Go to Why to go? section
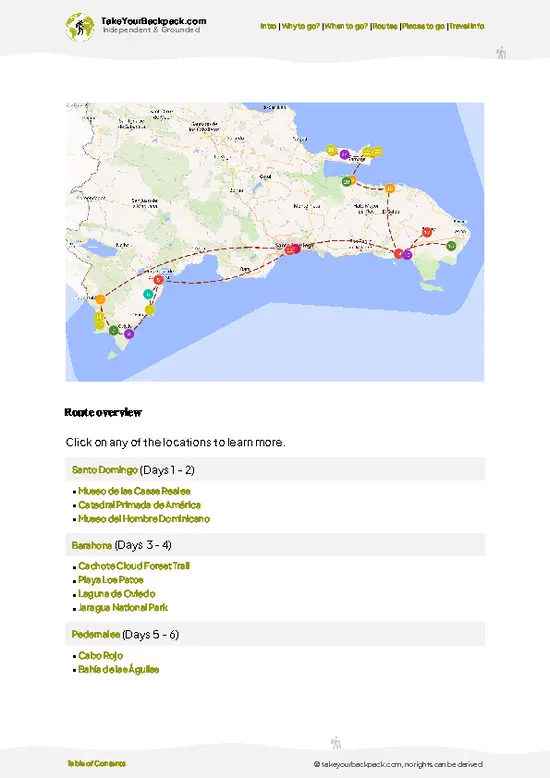Screen dimensions: 550x778 (x=301, y=26)
